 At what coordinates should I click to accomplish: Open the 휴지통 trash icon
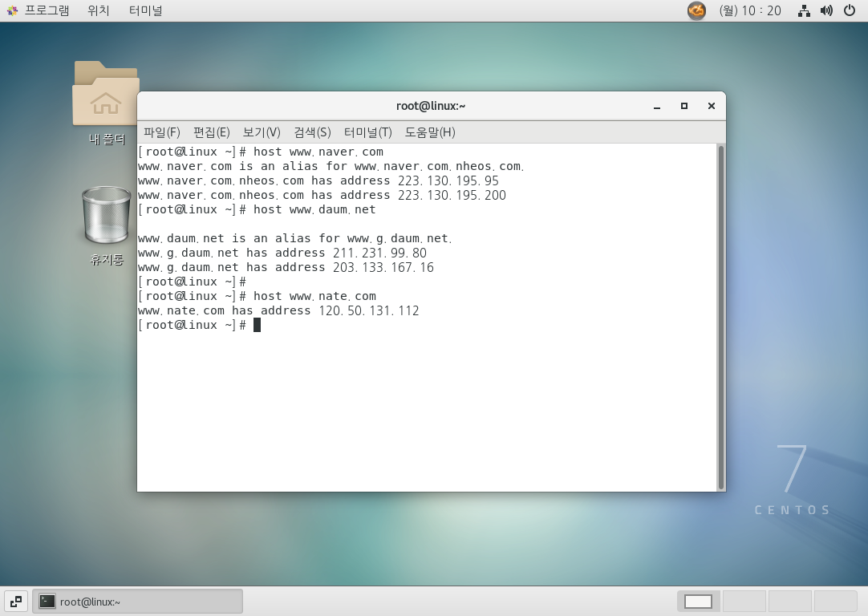coord(106,215)
